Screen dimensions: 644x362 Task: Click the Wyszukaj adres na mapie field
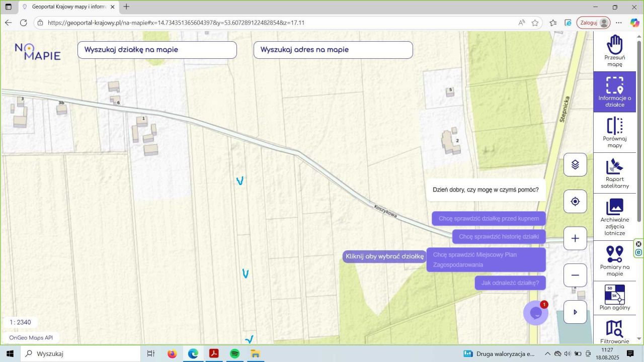(333, 50)
